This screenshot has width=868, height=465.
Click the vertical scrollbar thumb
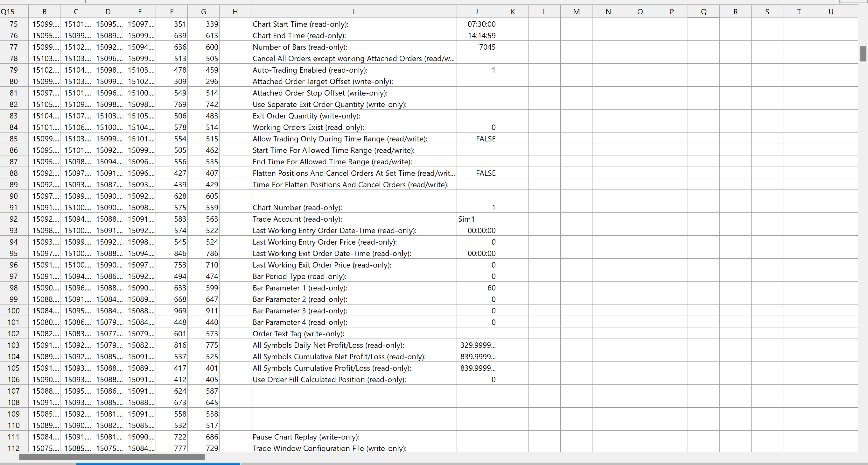coord(863,54)
